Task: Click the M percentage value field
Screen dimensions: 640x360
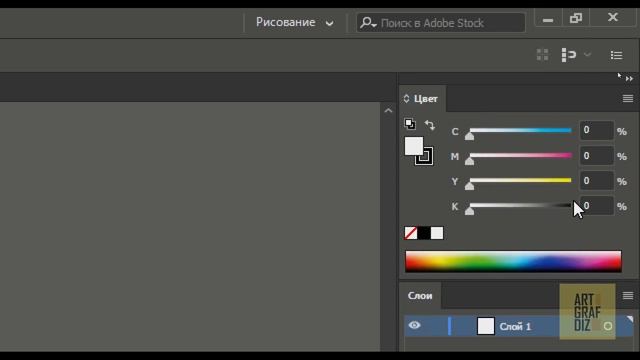Action: point(597,156)
